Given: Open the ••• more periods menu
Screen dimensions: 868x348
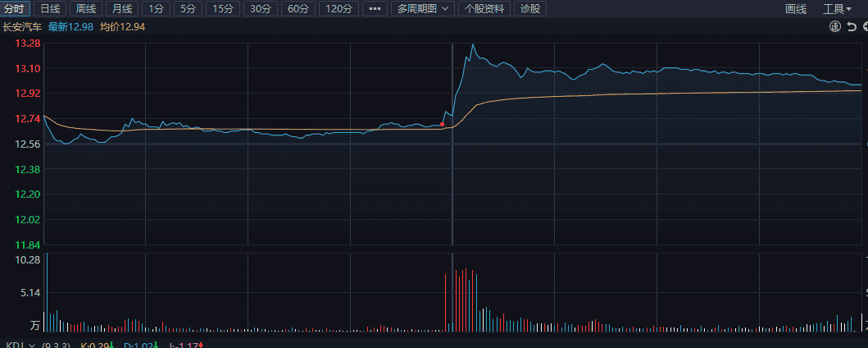Looking at the screenshot, I should [375, 9].
